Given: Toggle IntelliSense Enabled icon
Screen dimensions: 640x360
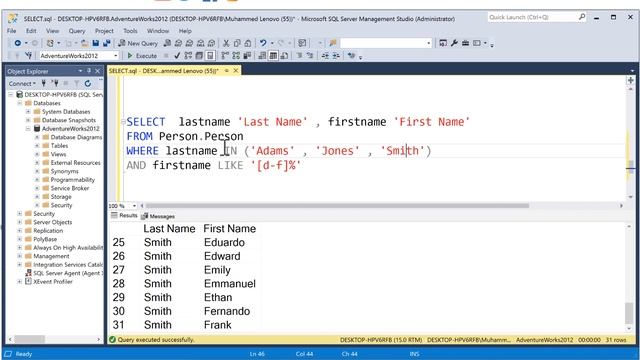Looking at the screenshot, I should (x=210, y=56).
